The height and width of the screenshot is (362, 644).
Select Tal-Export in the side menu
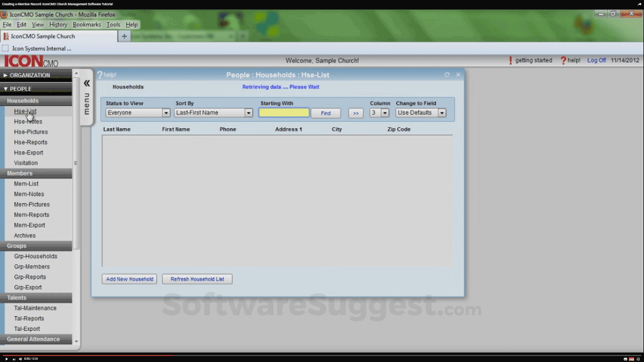coord(27,329)
